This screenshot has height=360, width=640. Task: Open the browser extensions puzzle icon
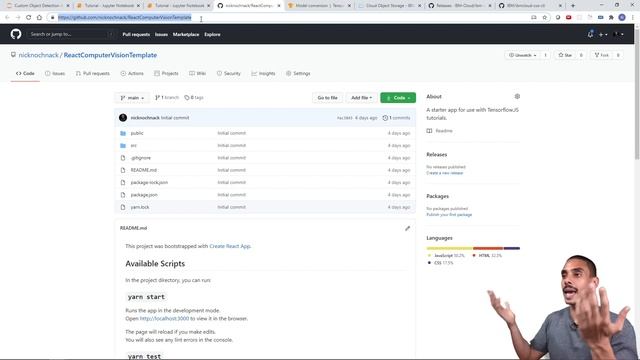[611, 18]
